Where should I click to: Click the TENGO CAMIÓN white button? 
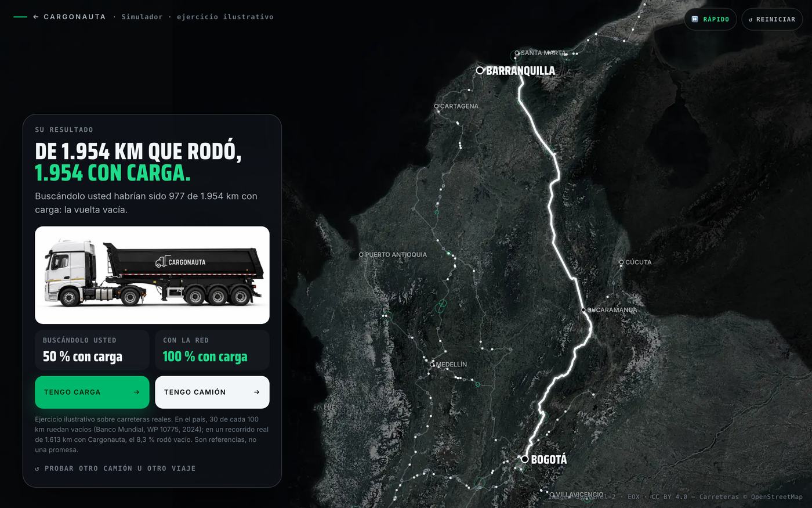(x=212, y=392)
